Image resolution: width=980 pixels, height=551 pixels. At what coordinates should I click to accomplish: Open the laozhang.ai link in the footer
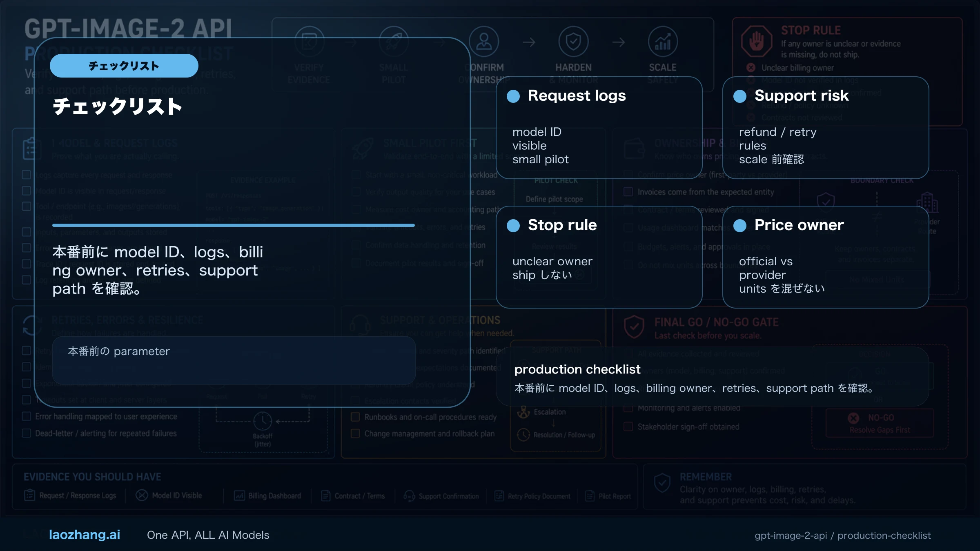click(85, 535)
